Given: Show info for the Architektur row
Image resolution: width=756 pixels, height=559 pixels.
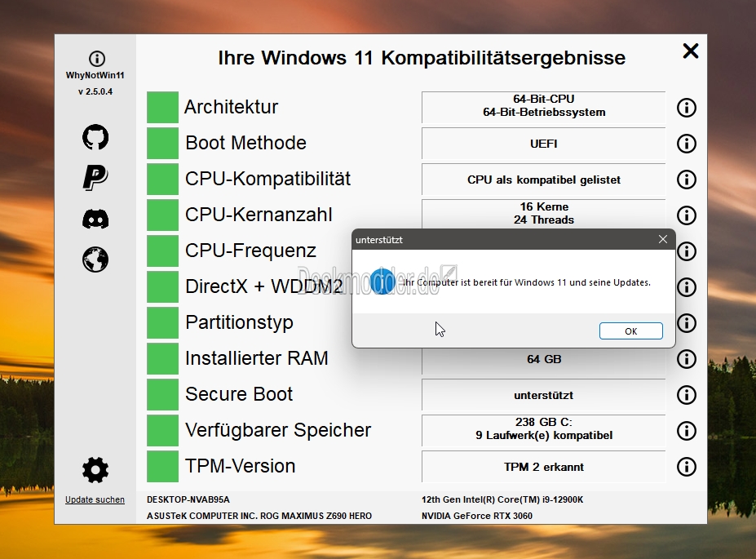Looking at the screenshot, I should click(686, 108).
